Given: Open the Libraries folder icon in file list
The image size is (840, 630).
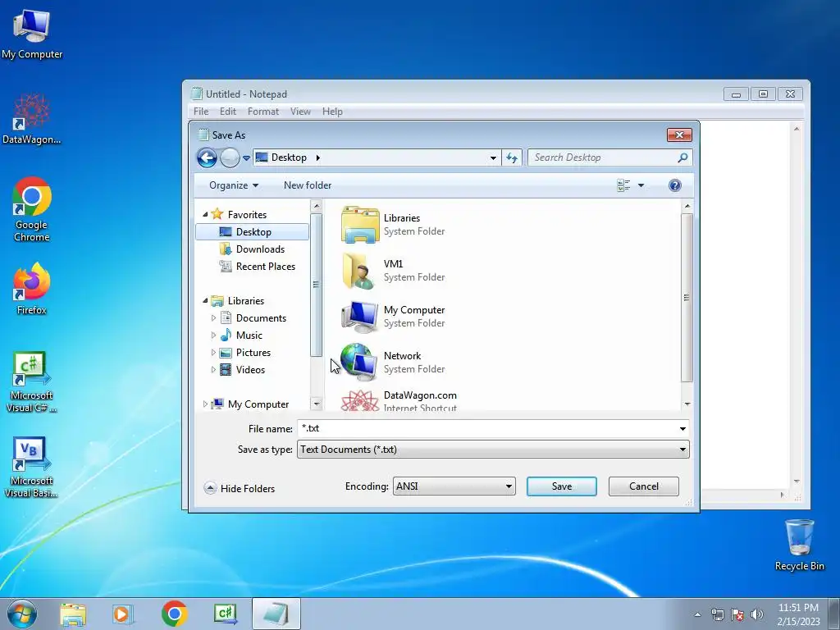Looking at the screenshot, I should [x=360, y=225].
